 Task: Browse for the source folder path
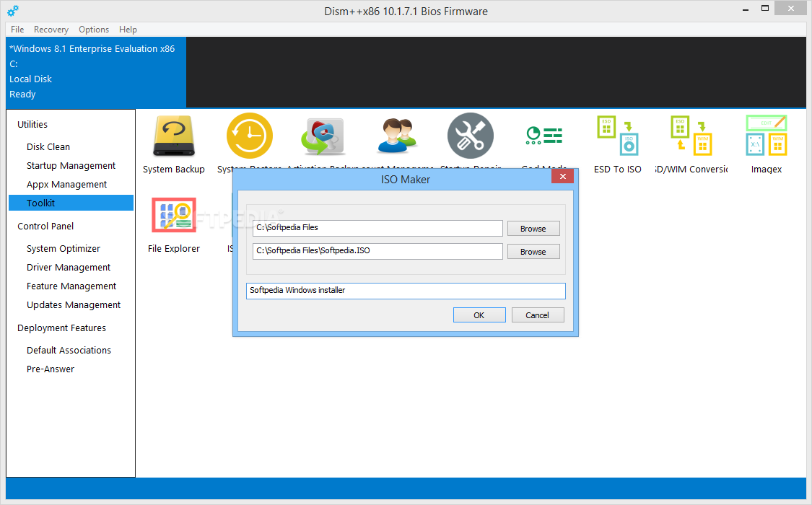[x=533, y=229]
